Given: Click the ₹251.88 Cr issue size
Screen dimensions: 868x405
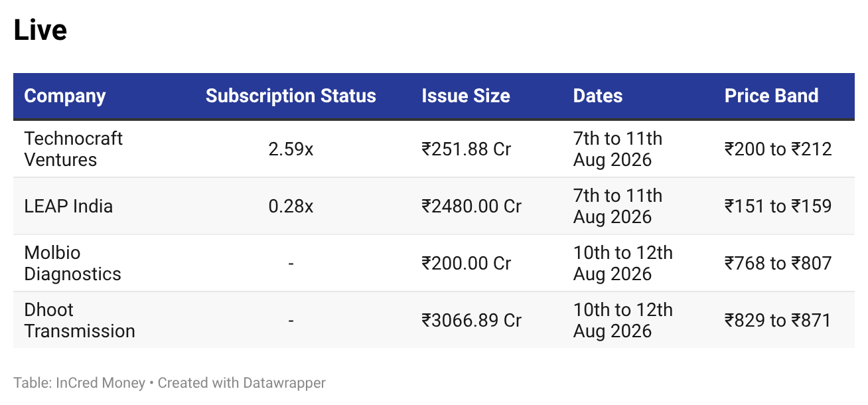Looking at the screenshot, I should point(467,149).
